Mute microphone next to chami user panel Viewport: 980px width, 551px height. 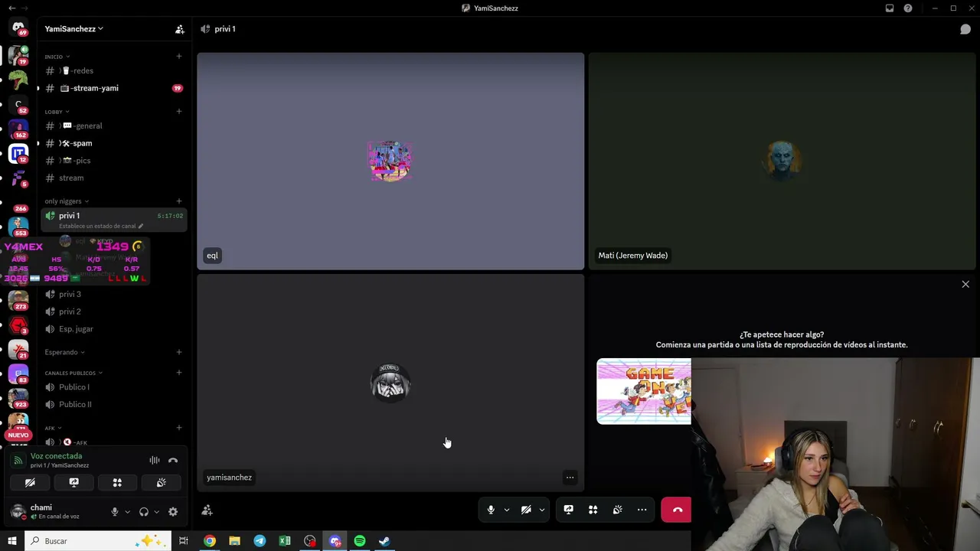coord(115,512)
